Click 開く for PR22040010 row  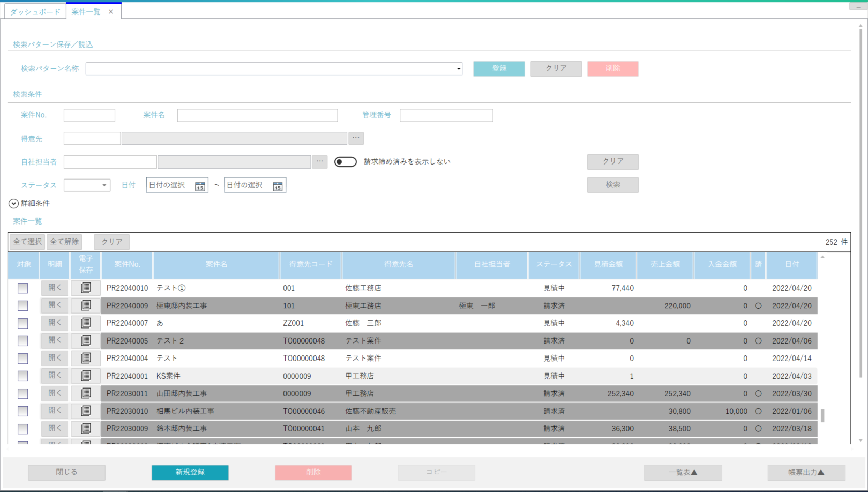click(55, 288)
